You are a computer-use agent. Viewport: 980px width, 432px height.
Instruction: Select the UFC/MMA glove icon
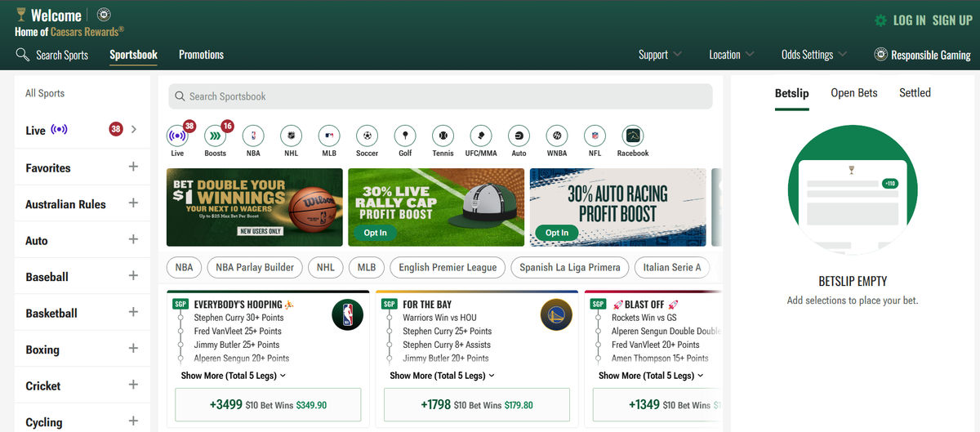click(481, 136)
